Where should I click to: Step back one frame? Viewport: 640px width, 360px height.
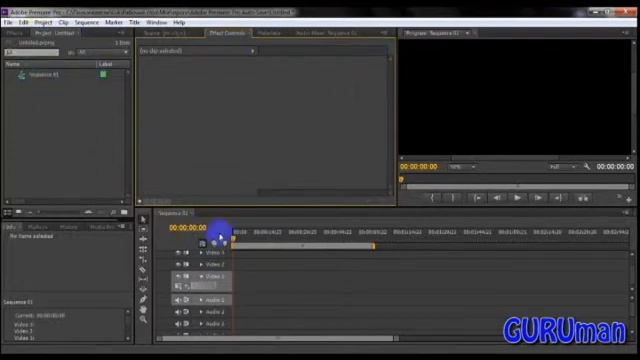[497, 198]
